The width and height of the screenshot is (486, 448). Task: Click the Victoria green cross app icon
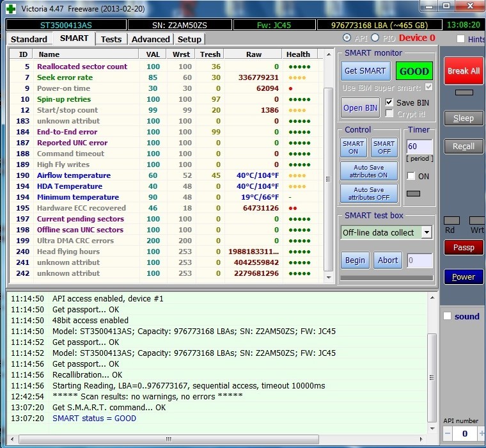[x=11, y=9]
